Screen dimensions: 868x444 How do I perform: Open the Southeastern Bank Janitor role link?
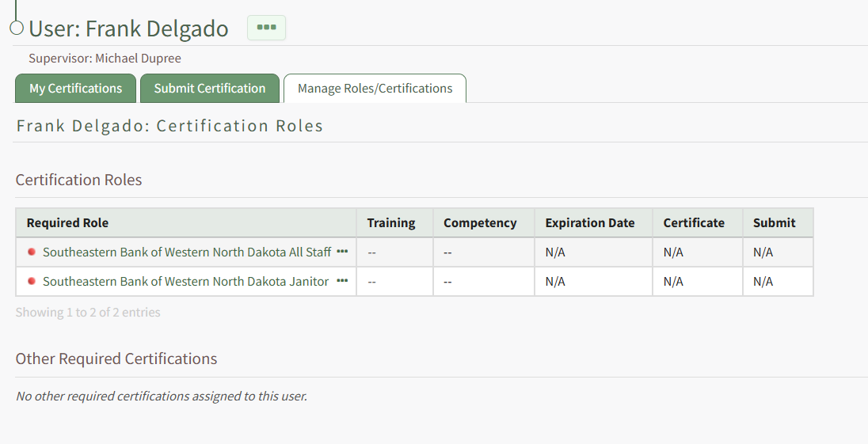(x=185, y=282)
